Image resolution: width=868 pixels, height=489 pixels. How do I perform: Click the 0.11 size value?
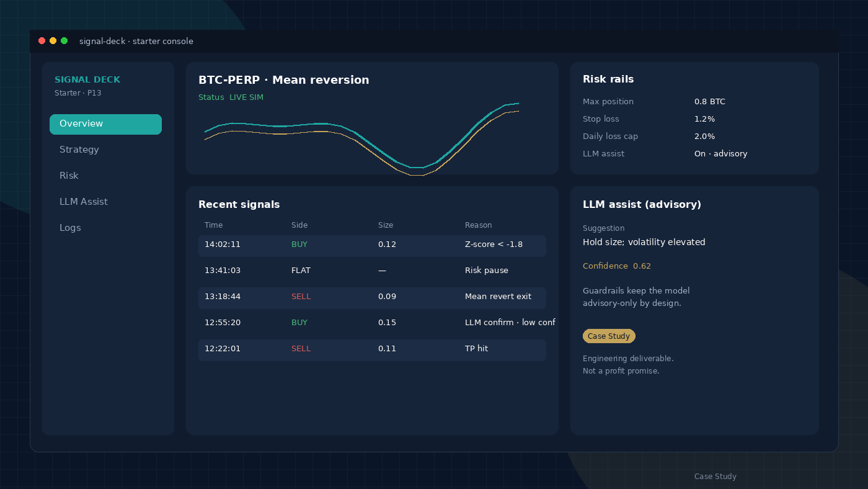(387, 349)
